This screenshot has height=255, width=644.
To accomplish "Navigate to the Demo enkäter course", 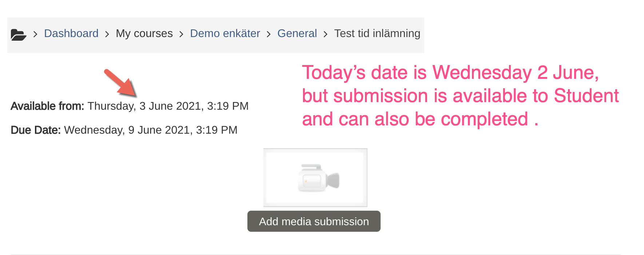I will pyautogui.click(x=225, y=33).
